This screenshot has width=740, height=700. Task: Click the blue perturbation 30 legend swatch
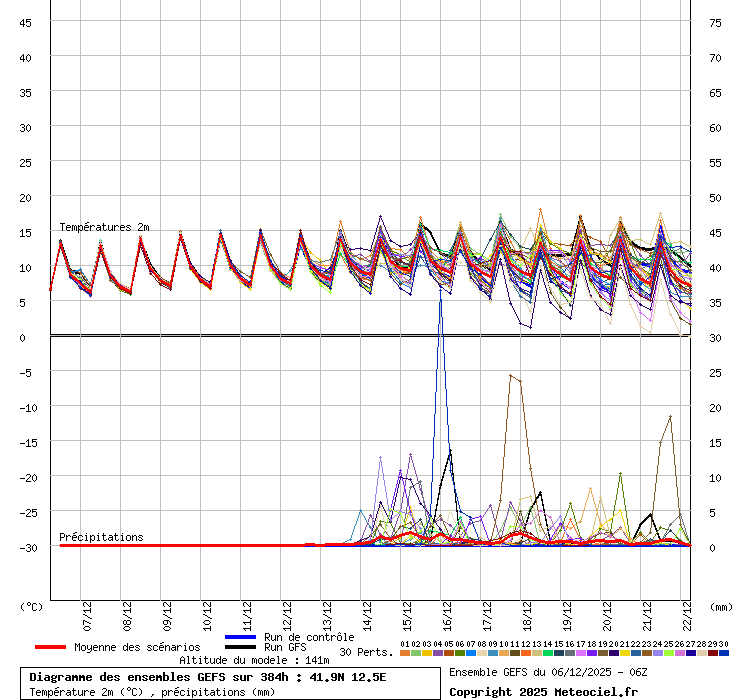[x=724, y=653]
